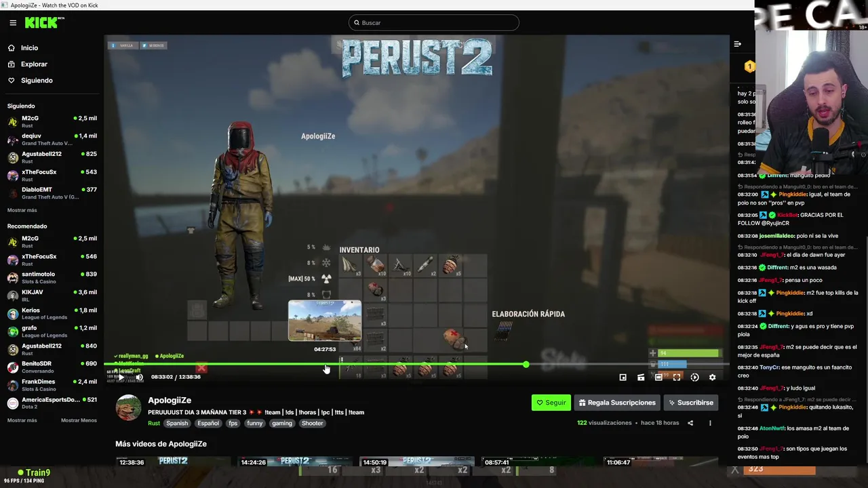Open recommended channel grafo

(x=52, y=331)
